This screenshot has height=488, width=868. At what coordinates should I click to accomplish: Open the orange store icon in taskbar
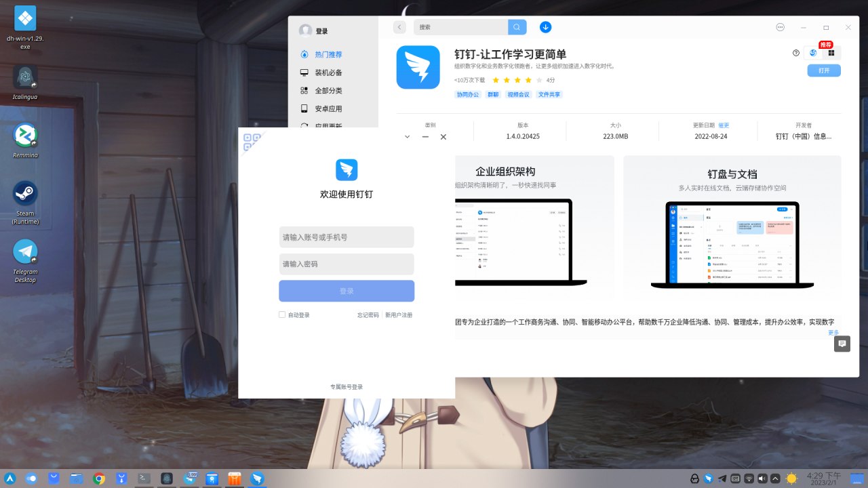(x=235, y=479)
